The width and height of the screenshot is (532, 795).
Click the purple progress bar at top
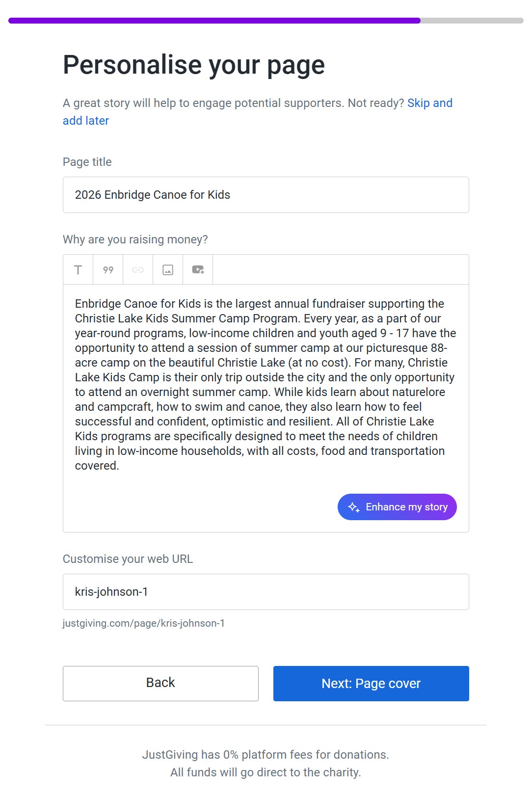(x=214, y=21)
